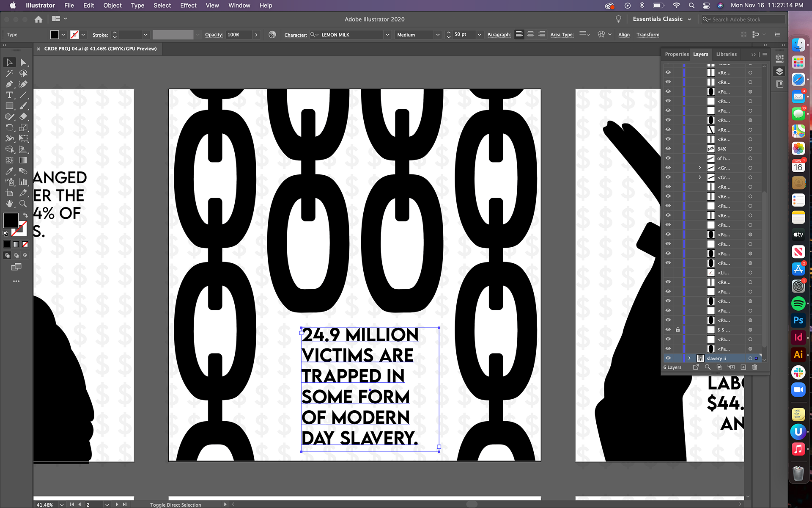Viewport: 812px width, 508px height.
Task: Align paragraph text center
Action: (530, 35)
